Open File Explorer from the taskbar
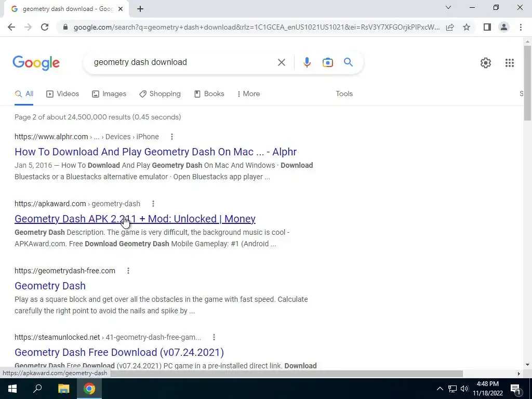The image size is (532, 399). point(63,389)
